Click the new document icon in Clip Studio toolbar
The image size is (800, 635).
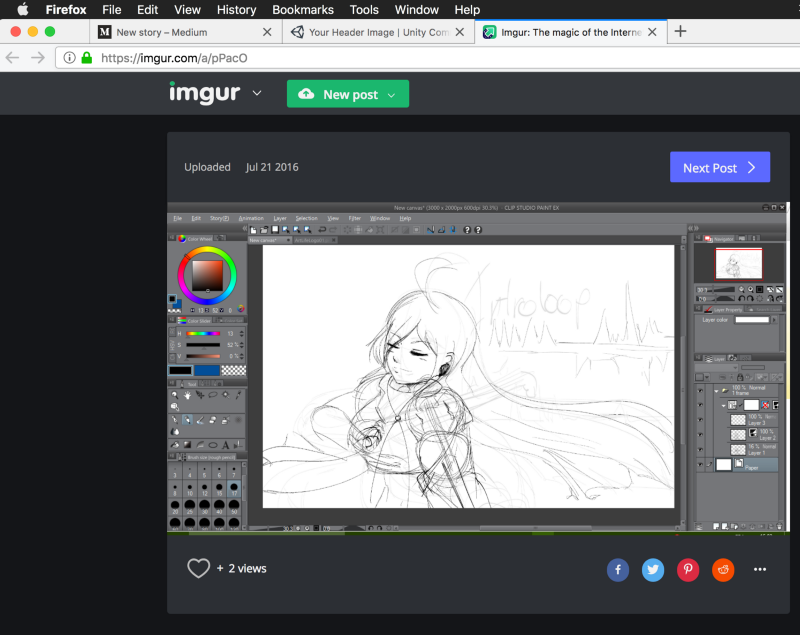click(x=253, y=230)
